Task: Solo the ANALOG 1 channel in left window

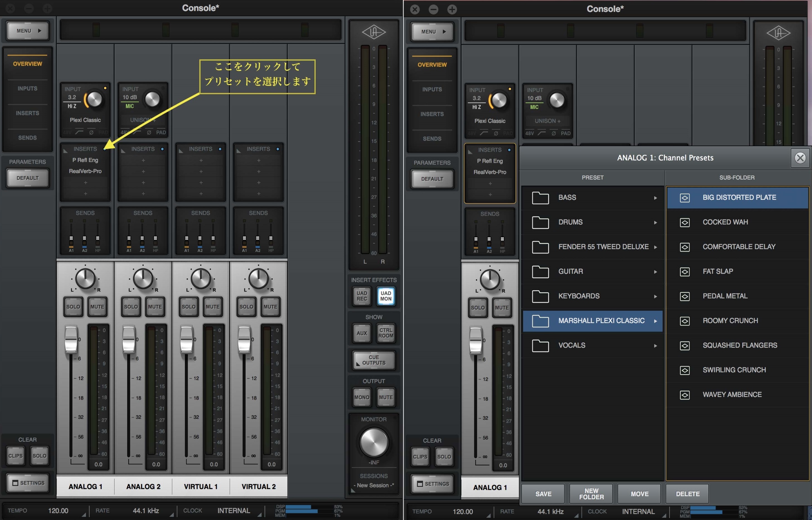Action: (73, 307)
